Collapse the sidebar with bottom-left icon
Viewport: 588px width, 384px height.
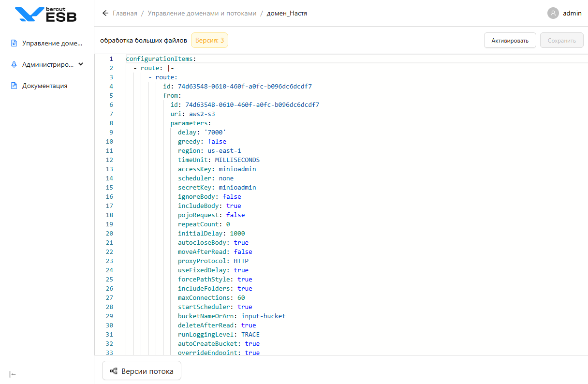tap(13, 374)
